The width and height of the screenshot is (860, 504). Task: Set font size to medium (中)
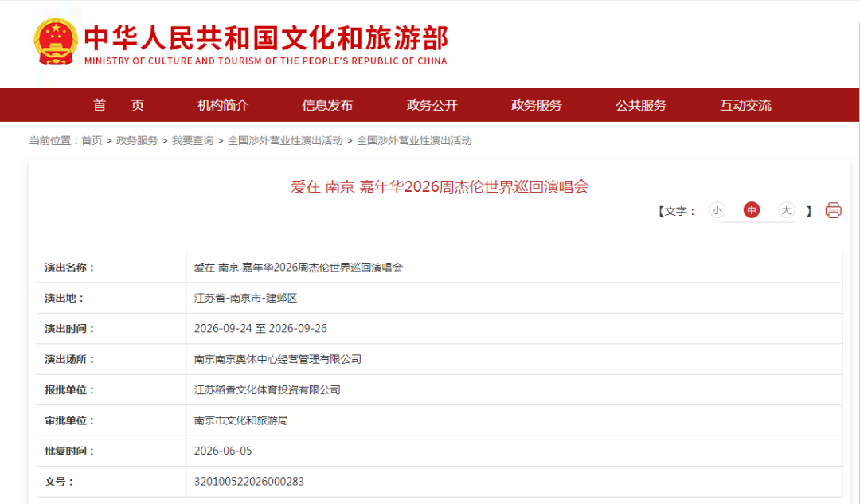[752, 210]
